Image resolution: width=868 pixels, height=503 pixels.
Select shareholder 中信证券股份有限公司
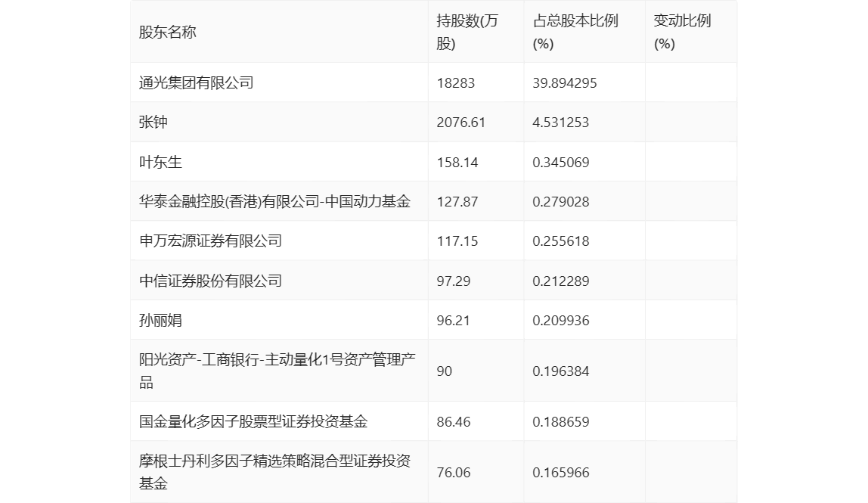(x=210, y=281)
